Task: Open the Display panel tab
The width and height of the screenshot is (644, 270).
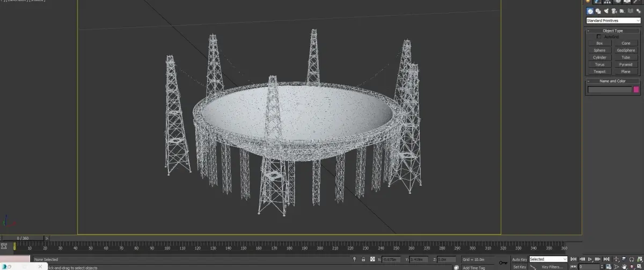Action: pos(627,2)
